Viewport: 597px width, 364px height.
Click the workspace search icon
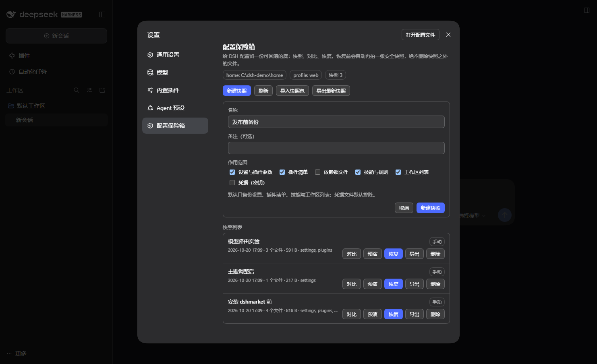pos(77,90)
